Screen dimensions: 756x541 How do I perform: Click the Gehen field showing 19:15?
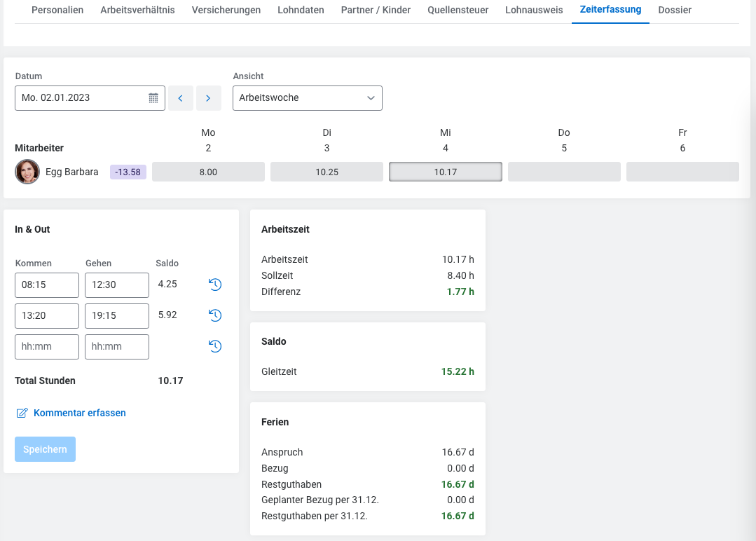pos(116,316)
